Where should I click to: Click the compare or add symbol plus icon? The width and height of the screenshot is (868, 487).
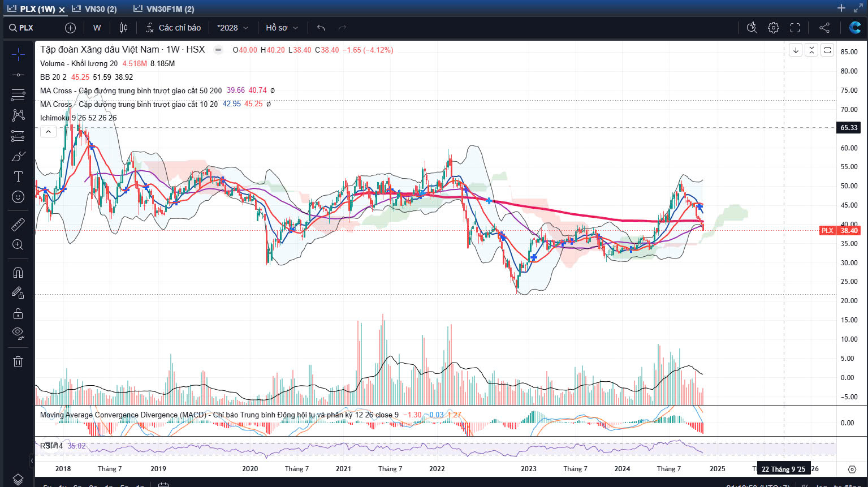click(x=70, y=28)
